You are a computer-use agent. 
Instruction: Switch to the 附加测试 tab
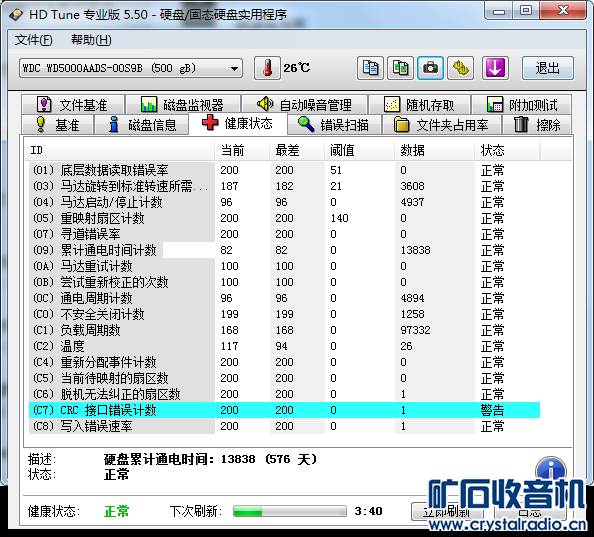tap(522, 105)
